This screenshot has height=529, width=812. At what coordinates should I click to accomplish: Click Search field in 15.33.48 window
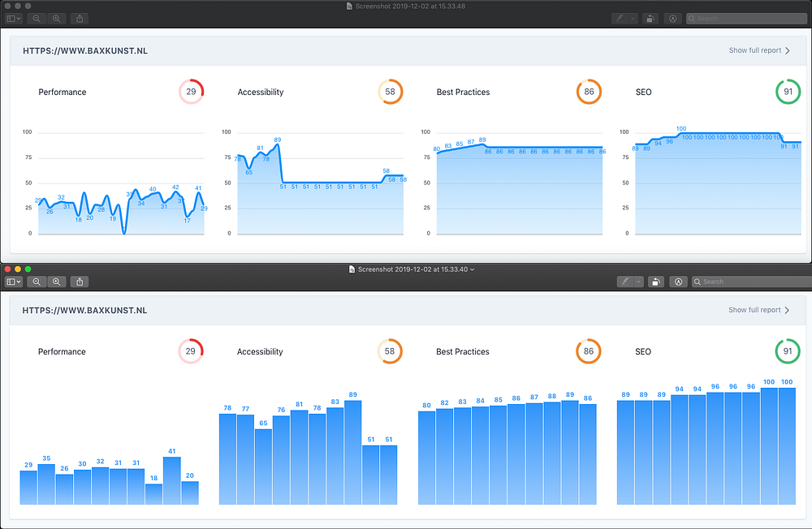tap(747, 19)
